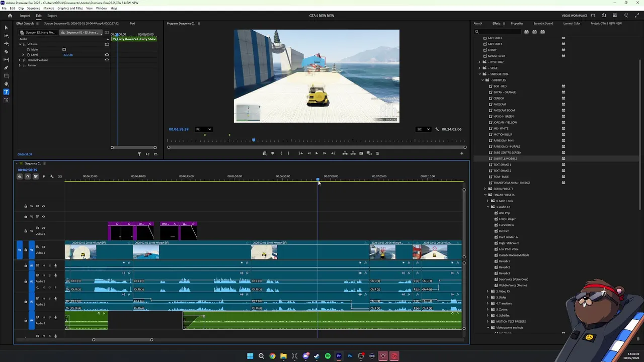Collapse the Volume effect properties
Viewport: 644px width, 362px height.
[x=20, y=44]
